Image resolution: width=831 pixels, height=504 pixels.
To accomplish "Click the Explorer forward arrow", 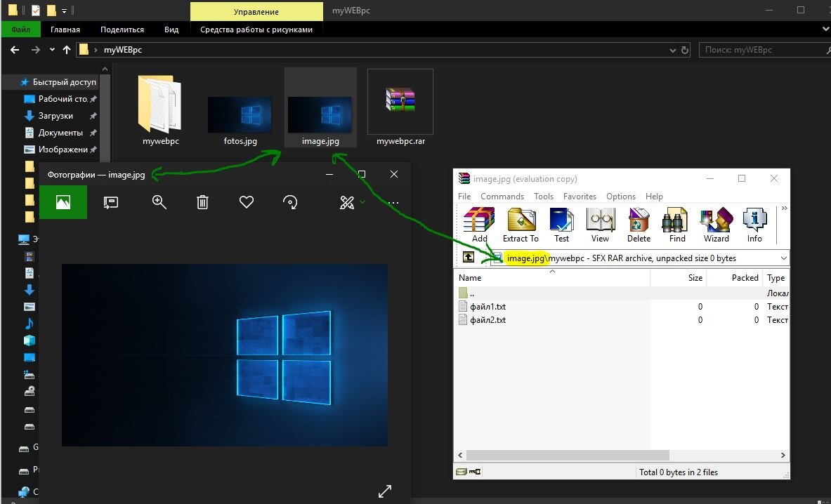I will tap(36, 50).
